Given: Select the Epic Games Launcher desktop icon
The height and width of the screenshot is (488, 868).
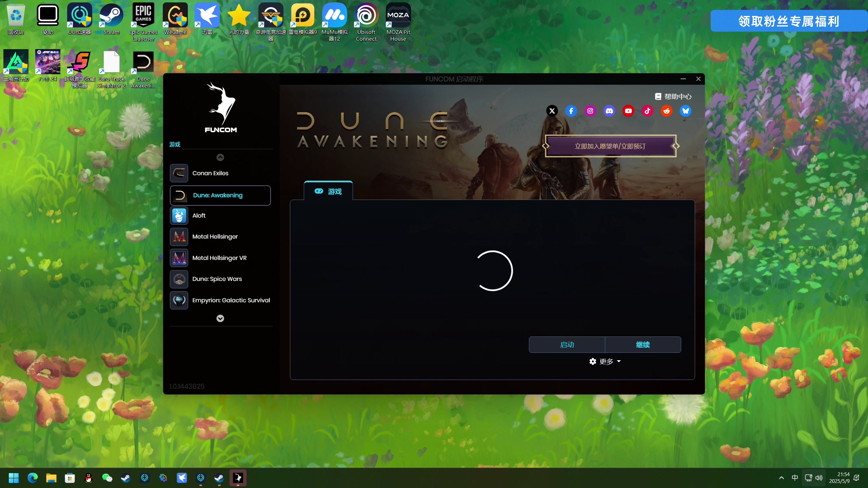Looking at the screenshot, I should [143, 22].
